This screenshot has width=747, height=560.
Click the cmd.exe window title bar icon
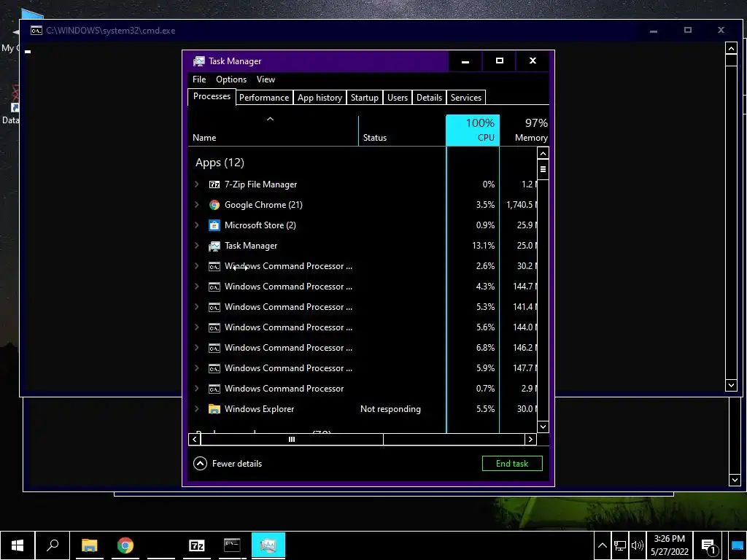pyautogui.click(x=36, y=31)
